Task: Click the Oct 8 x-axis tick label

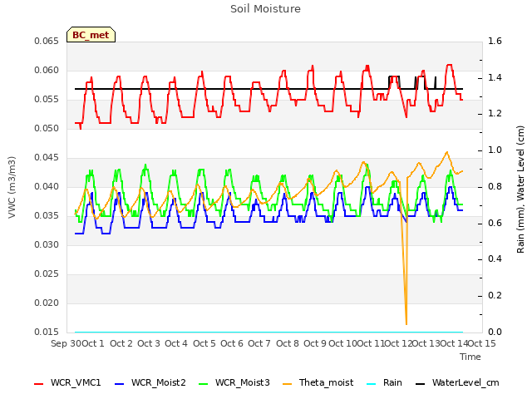Action: point(288,343)
